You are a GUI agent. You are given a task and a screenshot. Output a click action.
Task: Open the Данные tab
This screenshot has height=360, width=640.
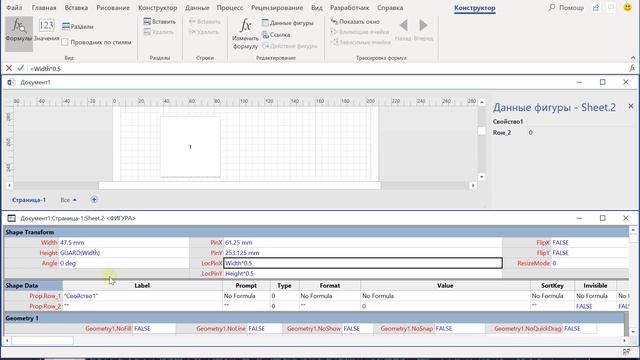197,8
